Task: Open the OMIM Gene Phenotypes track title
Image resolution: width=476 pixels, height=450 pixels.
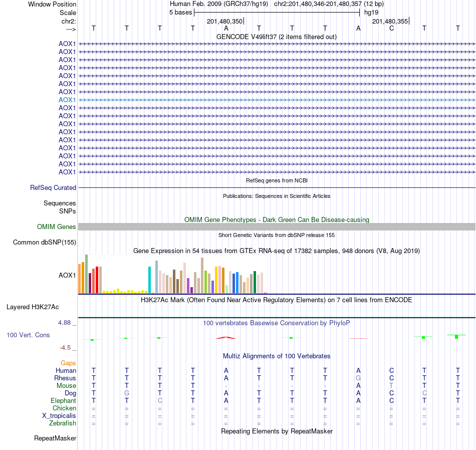Action: (277, 219)
